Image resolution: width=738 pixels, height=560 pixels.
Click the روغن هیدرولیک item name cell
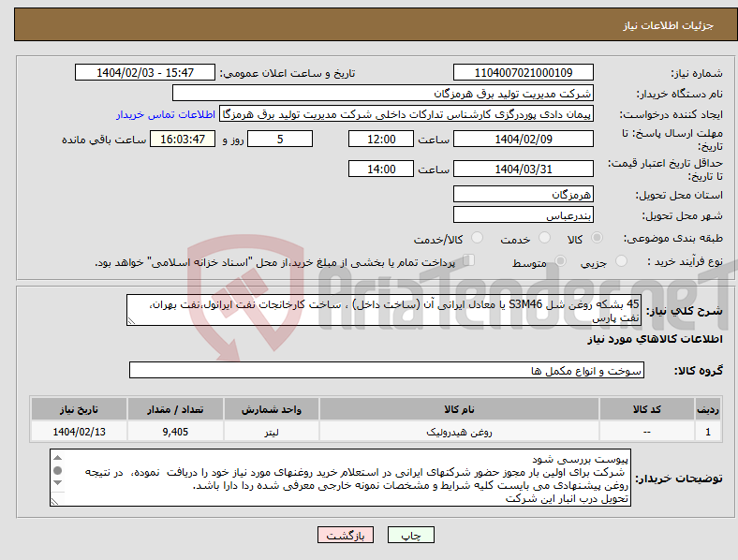(x=459, y=431)
